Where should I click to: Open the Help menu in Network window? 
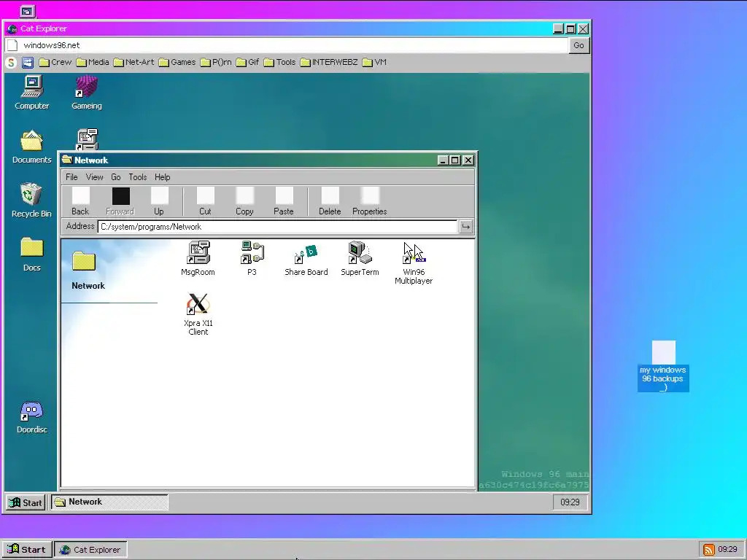tap(163, 177)
